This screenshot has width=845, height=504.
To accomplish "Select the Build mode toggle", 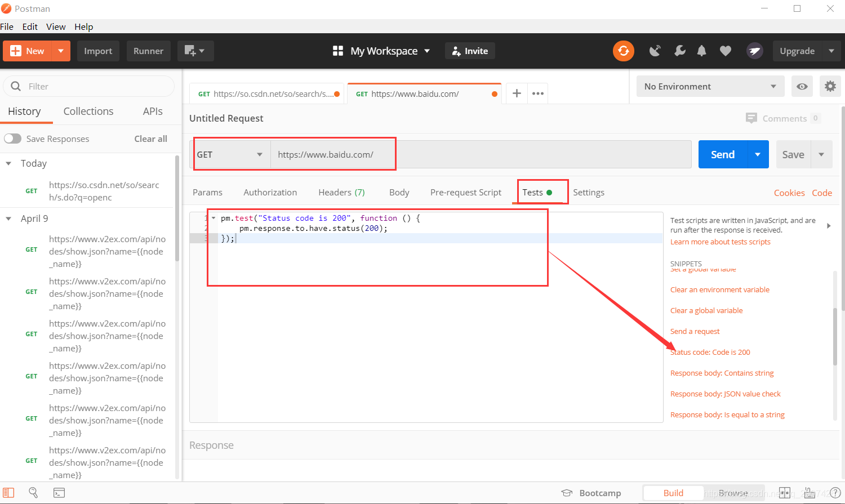I will tap(673, 493).
